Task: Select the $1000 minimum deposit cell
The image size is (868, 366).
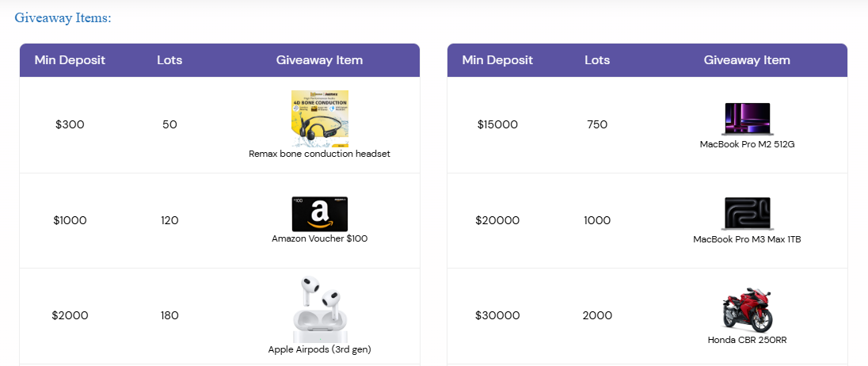Action: tap(70, 220)
